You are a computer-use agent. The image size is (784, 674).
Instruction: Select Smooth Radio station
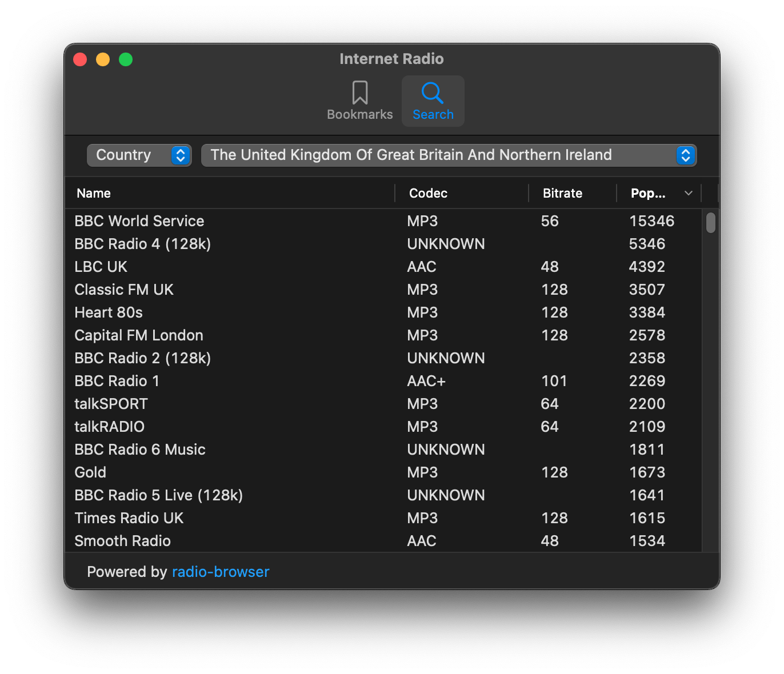click(383, 540)
